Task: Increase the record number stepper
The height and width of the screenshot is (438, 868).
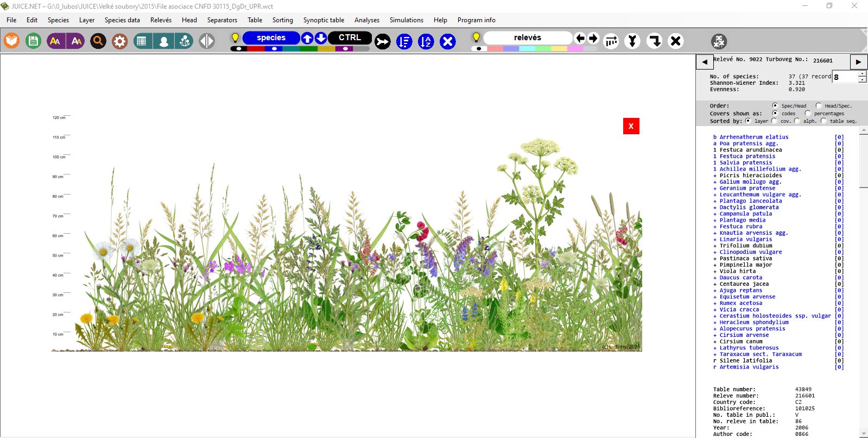Action: click(863, 74)
